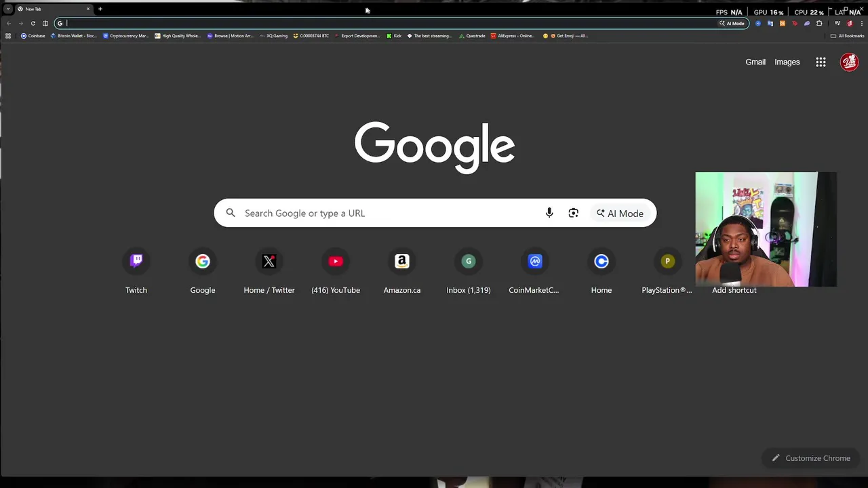
Task: Open the Chrome three-dot menu
Action: (862, 23)
